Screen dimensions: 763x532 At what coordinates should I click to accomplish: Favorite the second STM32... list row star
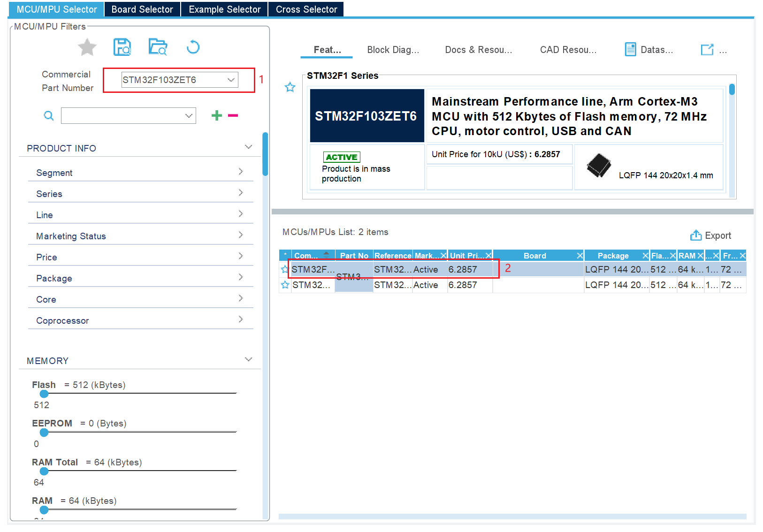point(285,285)
